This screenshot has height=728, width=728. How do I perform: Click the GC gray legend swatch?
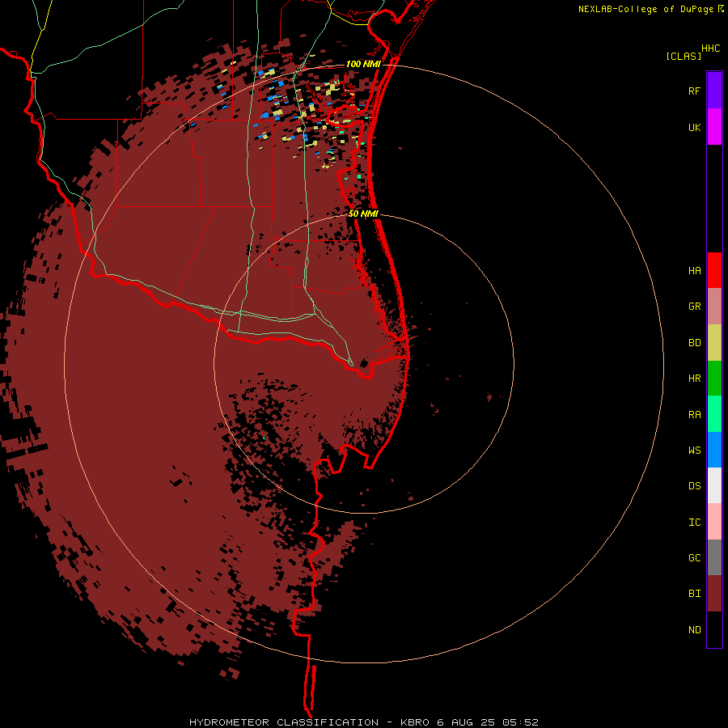714,557
